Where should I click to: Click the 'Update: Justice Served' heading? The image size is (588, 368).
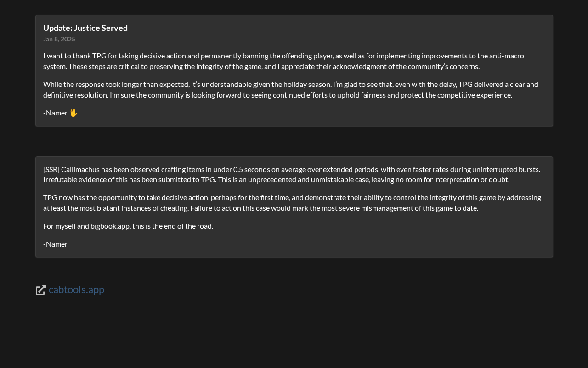[85, 28]
